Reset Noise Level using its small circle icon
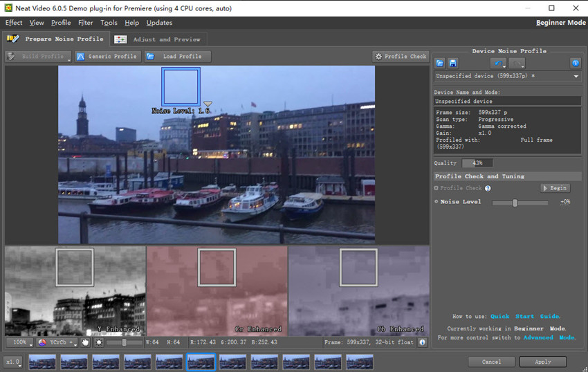This screenshot has width=588, height=372. pyautogui.click(x=436, y=202)
